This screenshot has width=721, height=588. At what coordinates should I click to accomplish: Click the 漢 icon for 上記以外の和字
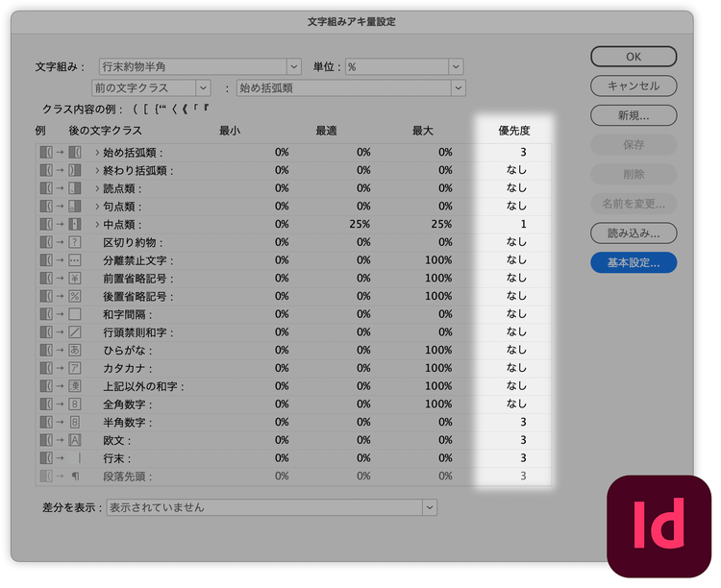click(74, 386)
